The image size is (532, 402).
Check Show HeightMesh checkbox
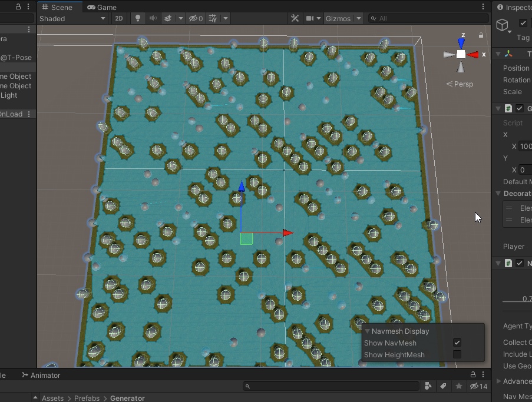click(457, 354)
